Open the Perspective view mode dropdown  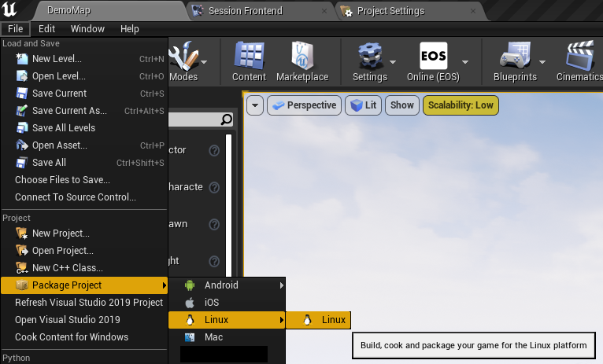coord(304,105)
